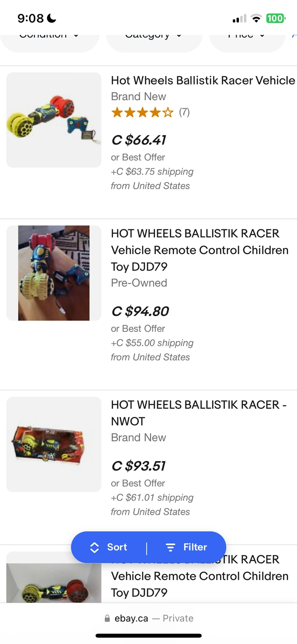Screen dimensions: 297x644
Task: Open Hot Wheels Ballistik Racer Vehicle listing title
Action: (203, 80)
